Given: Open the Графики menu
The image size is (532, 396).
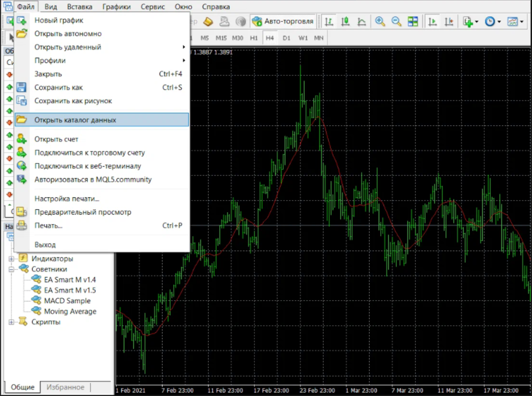Looking at the screenshot, I should click(x=116, y=7).
